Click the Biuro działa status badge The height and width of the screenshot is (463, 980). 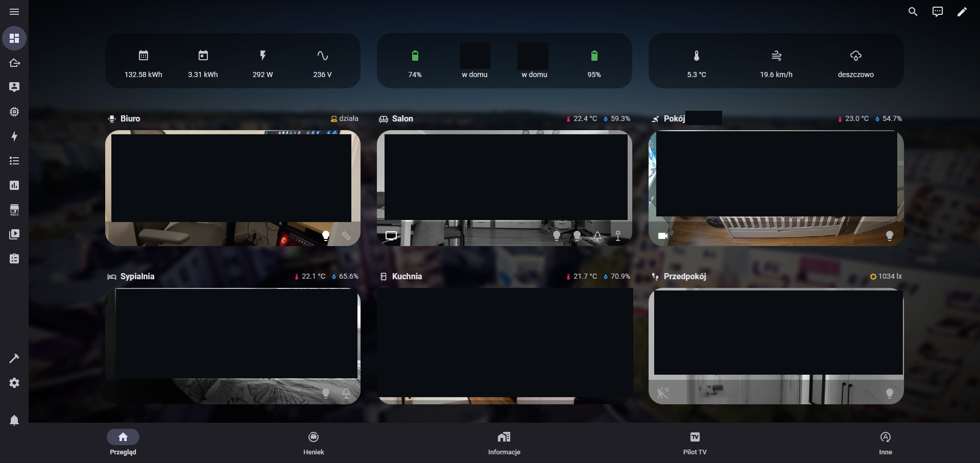(345, 118)
